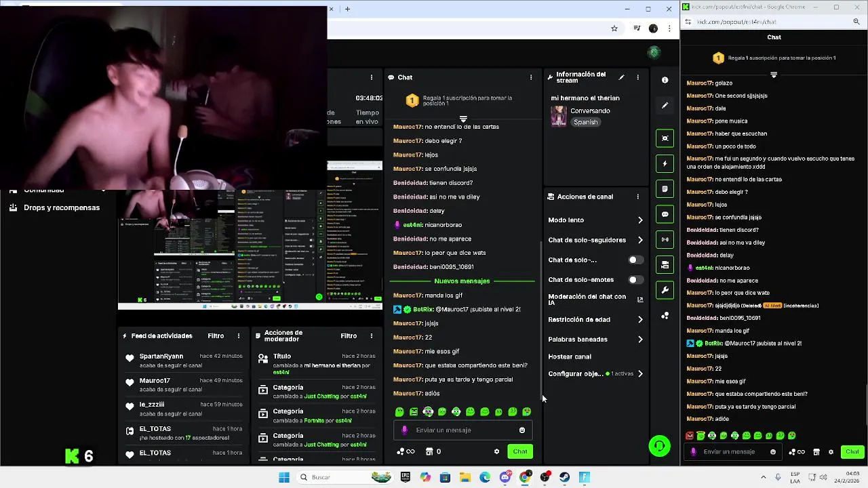Viewport: 868px width, 488px height.
Task: Edit stream info with pencil icon
Action: 621,77
